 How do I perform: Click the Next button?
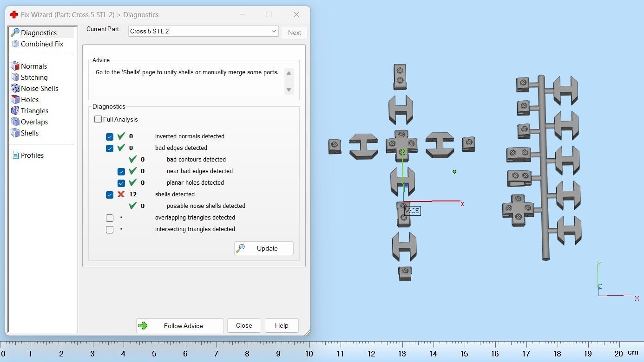[x=294, y=32]
